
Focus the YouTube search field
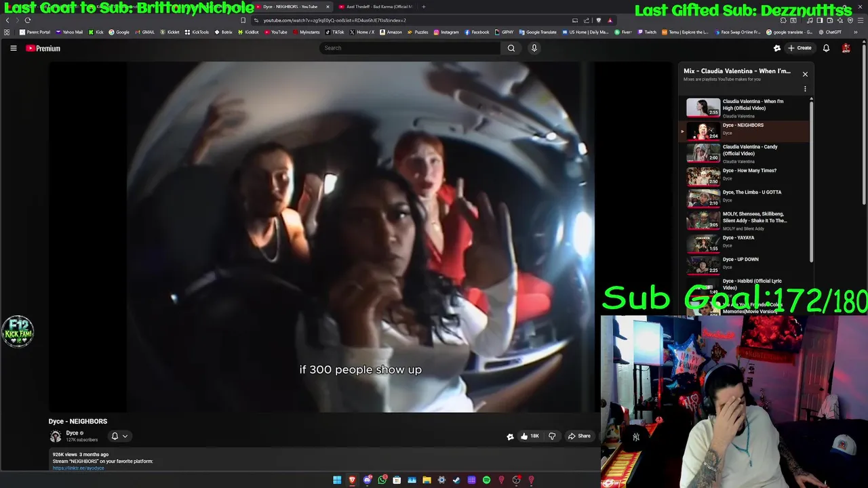pyautogui.click(x=410, y=48)
